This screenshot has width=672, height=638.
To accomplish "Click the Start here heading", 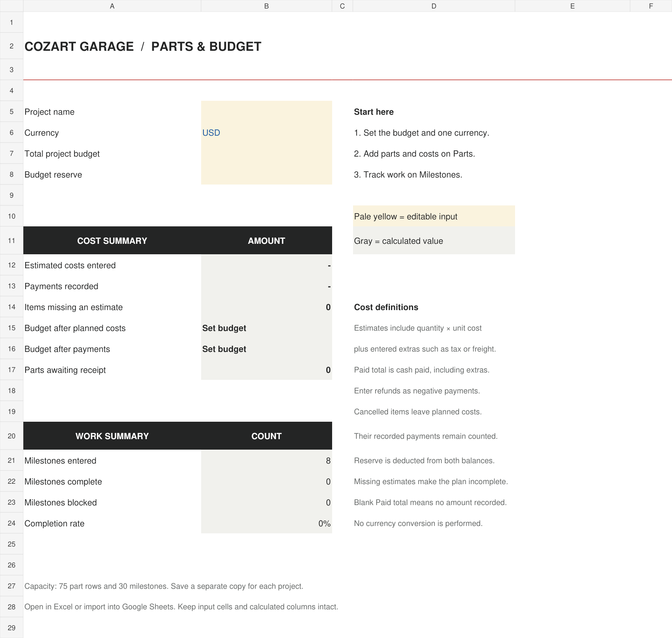I will [374, 112].
